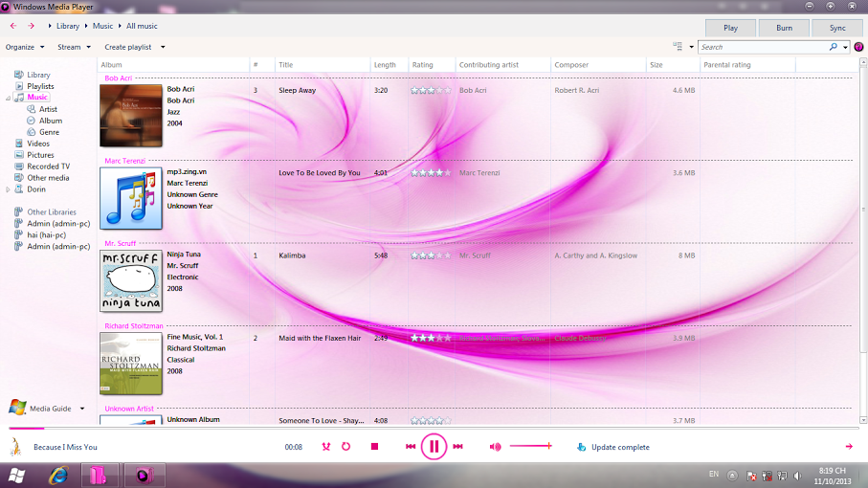Open Other media in the sidebar

point(48,178)
